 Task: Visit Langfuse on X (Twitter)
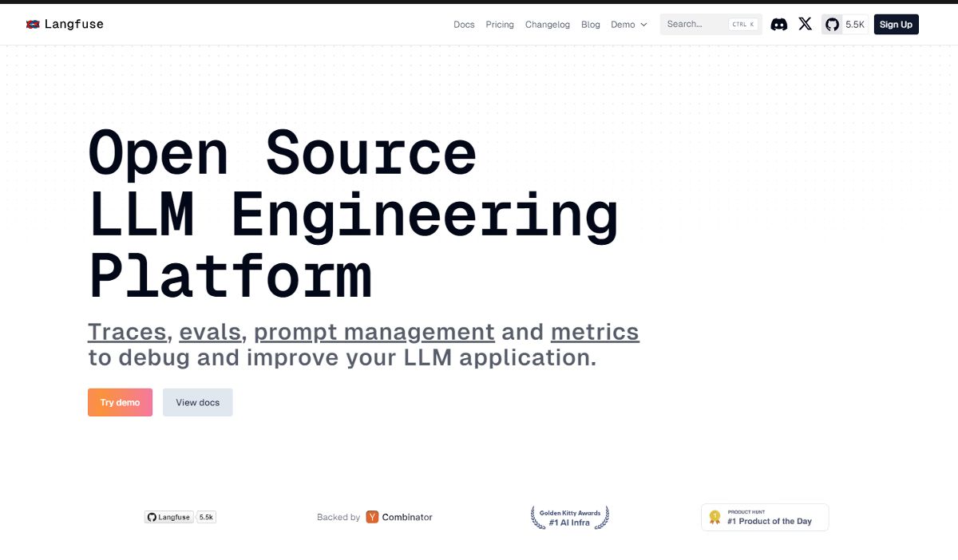coord(805,24)
